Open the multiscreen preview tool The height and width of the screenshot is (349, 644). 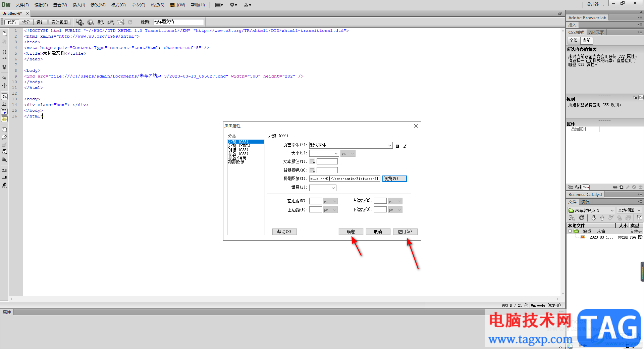point(79,22)
